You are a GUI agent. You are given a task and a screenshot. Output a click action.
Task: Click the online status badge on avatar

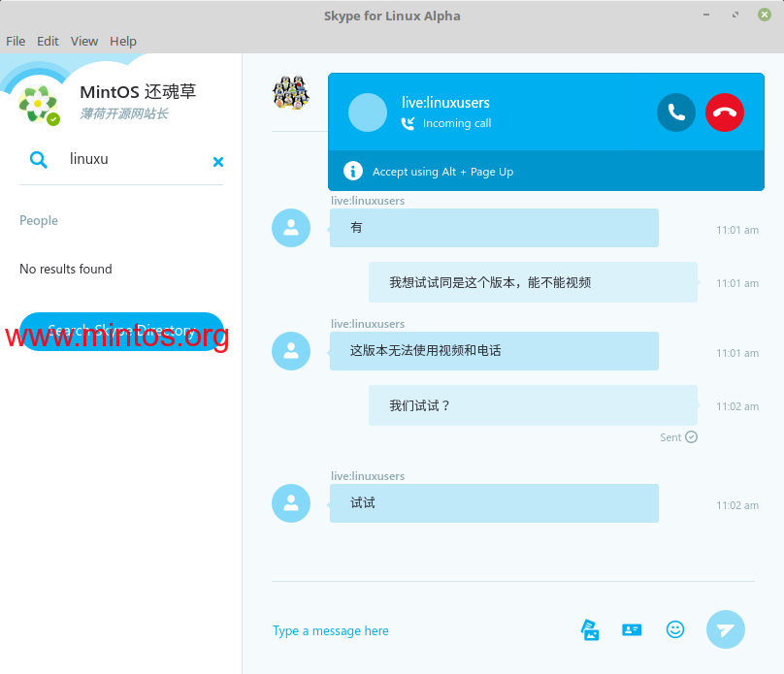coord(53,119)
